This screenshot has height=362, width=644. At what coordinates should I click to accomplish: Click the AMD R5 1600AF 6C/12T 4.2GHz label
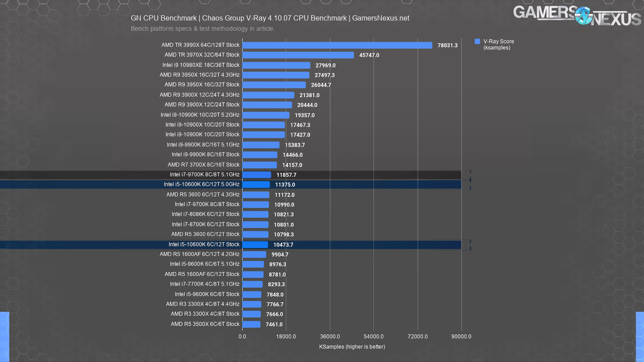pos(199,254)
